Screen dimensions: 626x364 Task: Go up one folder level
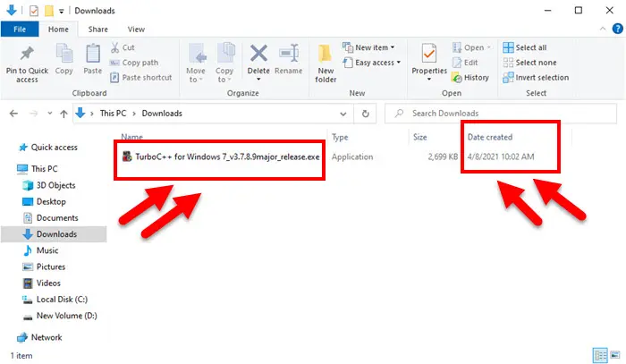coord(63,114)
